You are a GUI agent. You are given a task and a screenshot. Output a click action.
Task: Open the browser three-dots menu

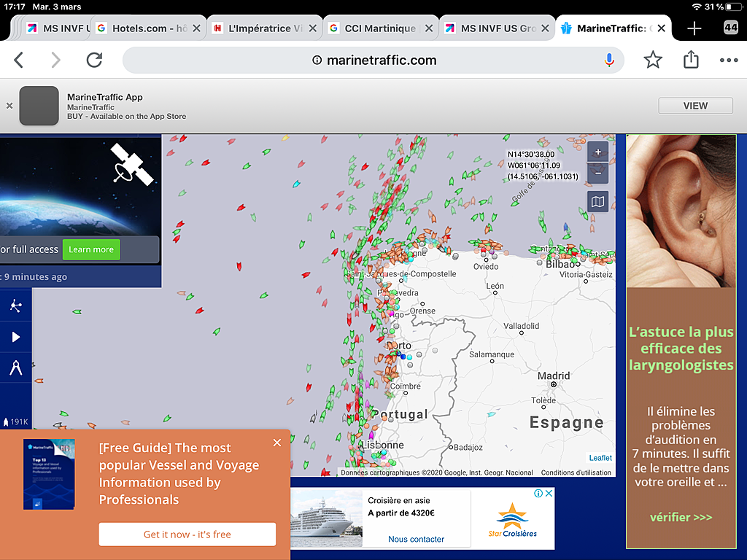tap(729, 60)
